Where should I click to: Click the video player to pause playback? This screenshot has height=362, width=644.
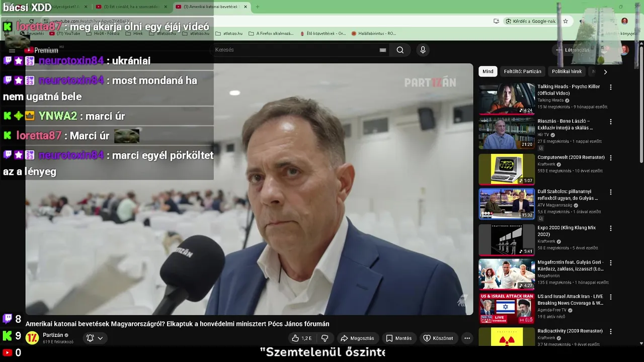pos(249,189)
